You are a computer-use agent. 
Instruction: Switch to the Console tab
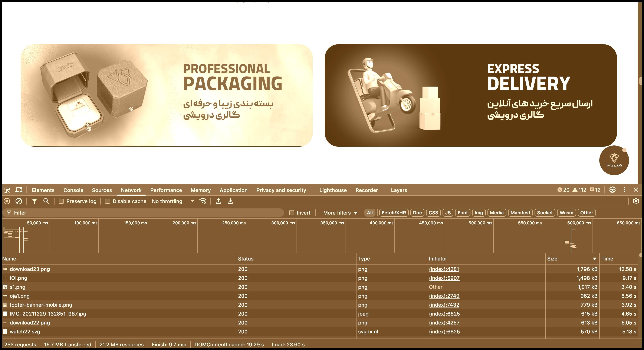(x=73, y=190)
